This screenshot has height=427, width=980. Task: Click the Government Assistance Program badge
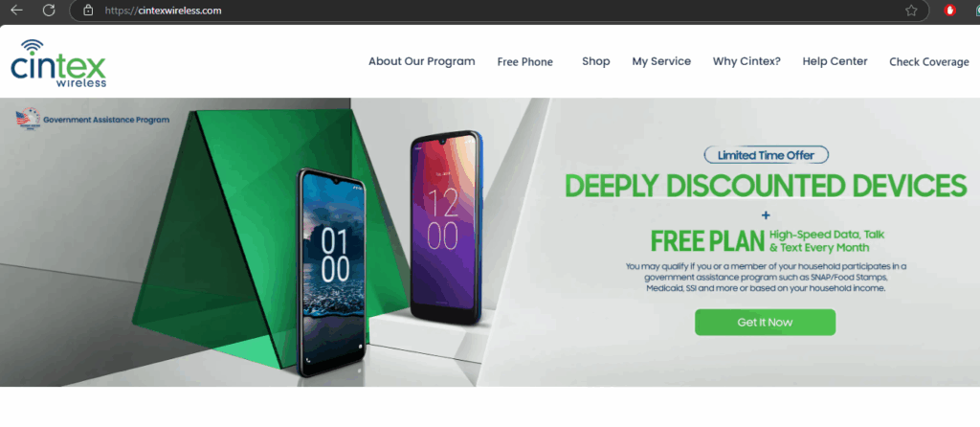(x=93, y=119)
